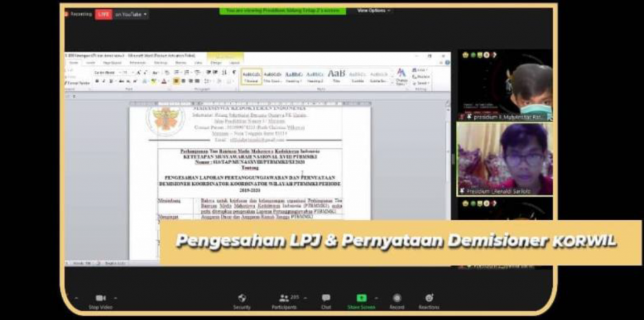
Task: Open Security options in Zoom toolbar
Action: (242, 301)
